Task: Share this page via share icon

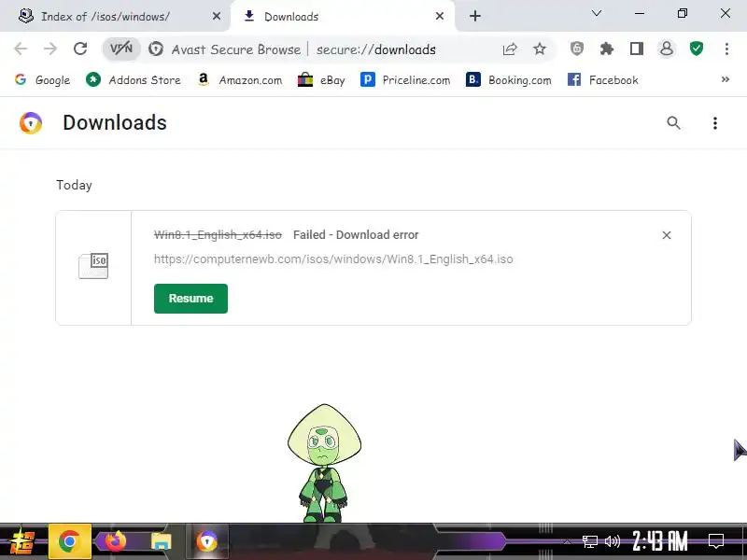Action: tap(510, 49)
